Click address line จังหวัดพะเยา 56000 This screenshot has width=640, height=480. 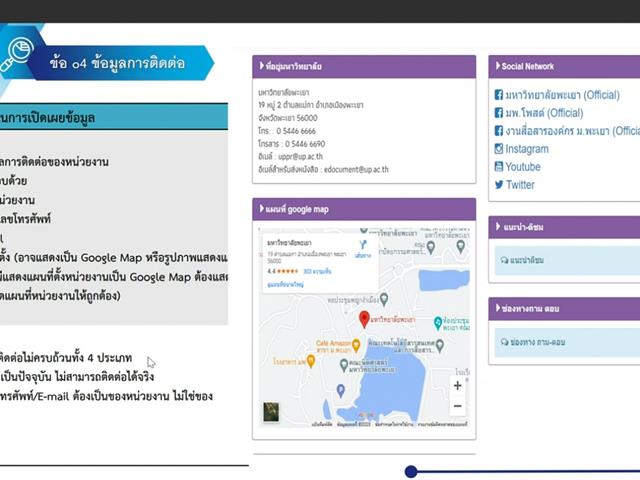coord(288,118)
